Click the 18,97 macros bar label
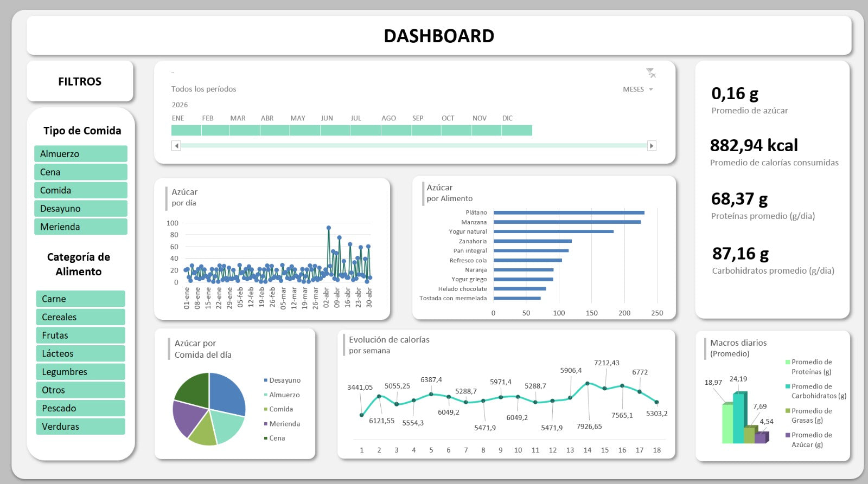Viewport: 868px width, 484px height. pos(713,383)
